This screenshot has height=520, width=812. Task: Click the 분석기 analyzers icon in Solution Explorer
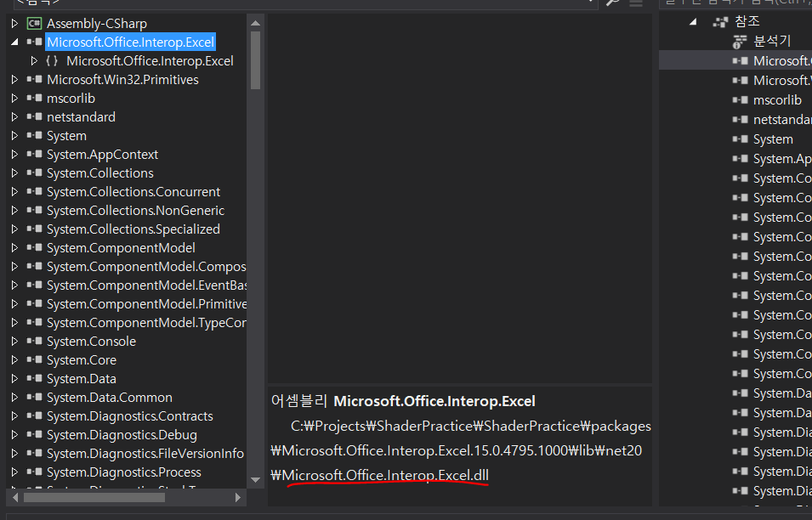click(740, 42)
